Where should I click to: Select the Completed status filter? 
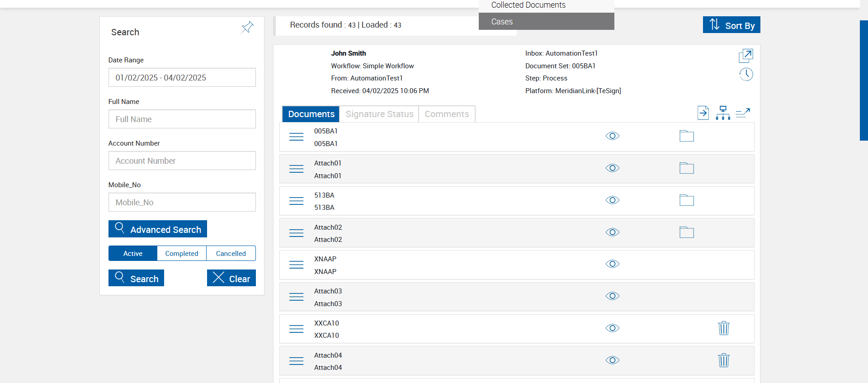point(181,254)
